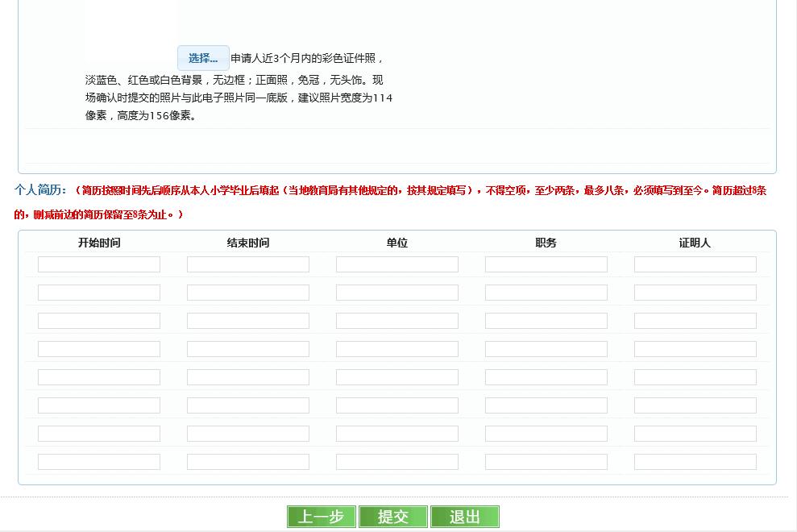Select first row 单位 input field
The height and width of the screenshot is (532, 797).
click(397, 264)
